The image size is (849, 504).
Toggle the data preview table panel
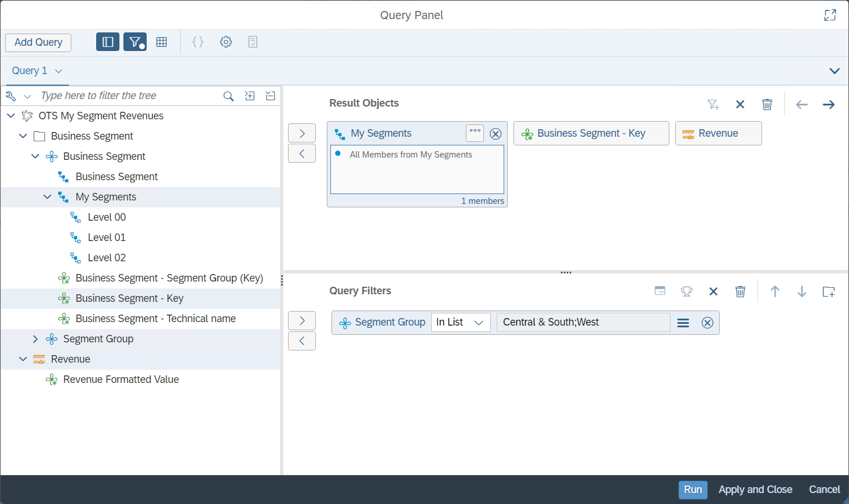pyautogui.click(x=162, y=42)
